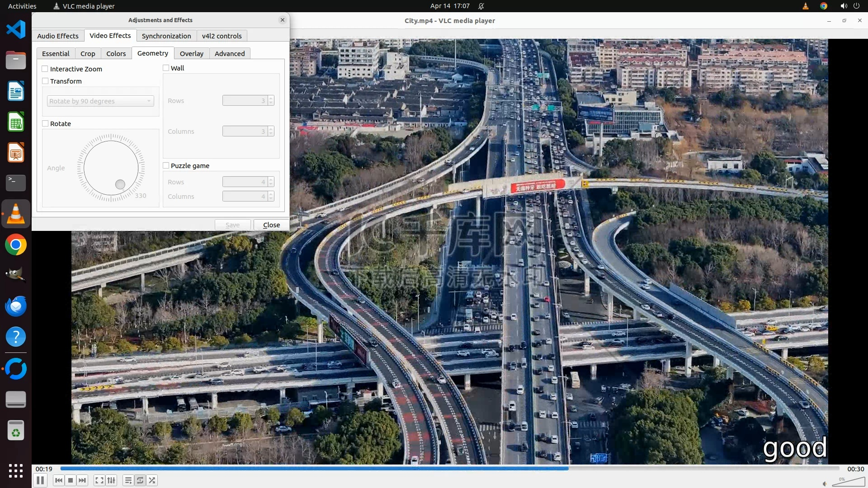Screen dimensions: 868x488
Task: Pause the video playback
Action: [40, 480]
